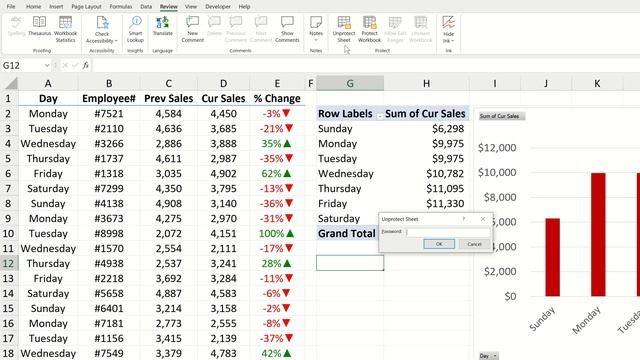Switch to the Developer tab
The width and height of the screenshot is (640, 360).
218,7
